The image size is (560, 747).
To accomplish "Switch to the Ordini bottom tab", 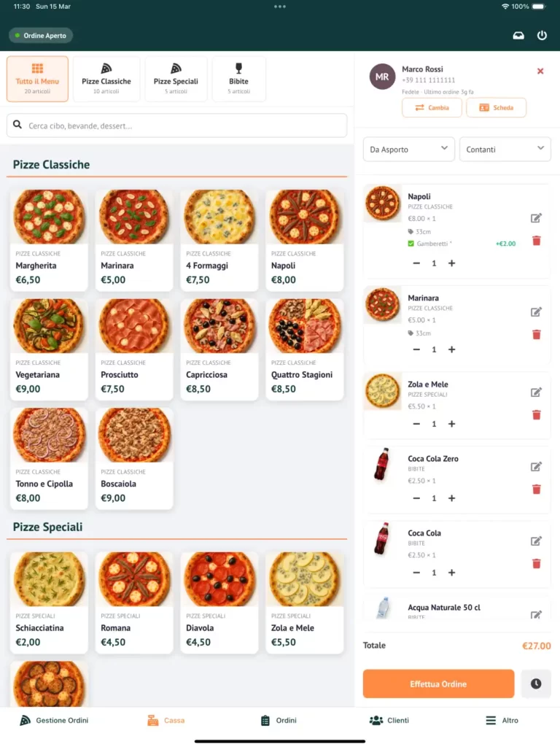I will (x=279, y=720).
